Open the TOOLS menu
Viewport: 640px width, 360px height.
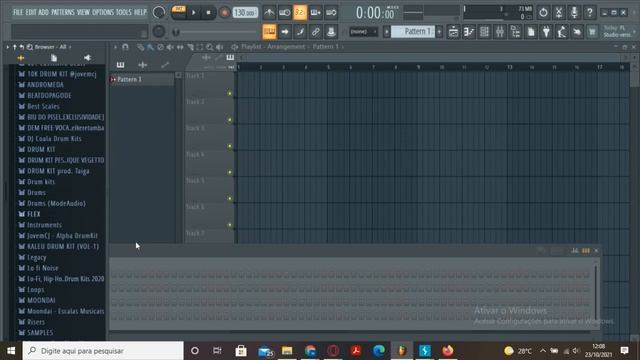pyautogui.click(x=124, y=12)
